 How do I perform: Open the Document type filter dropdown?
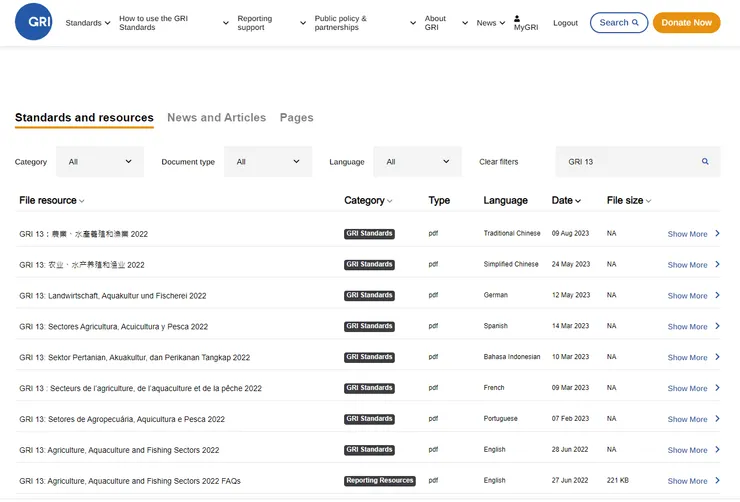click(268, 162)
